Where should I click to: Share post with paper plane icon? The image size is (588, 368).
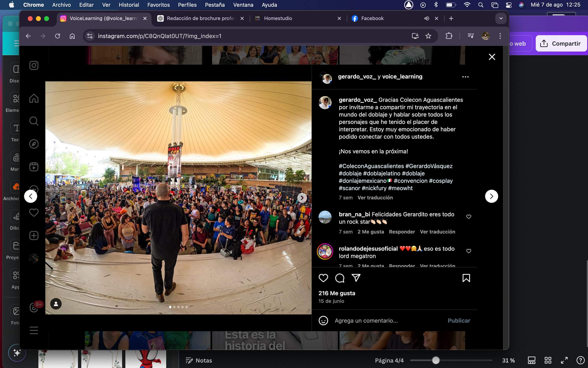(x=356, y=278)
